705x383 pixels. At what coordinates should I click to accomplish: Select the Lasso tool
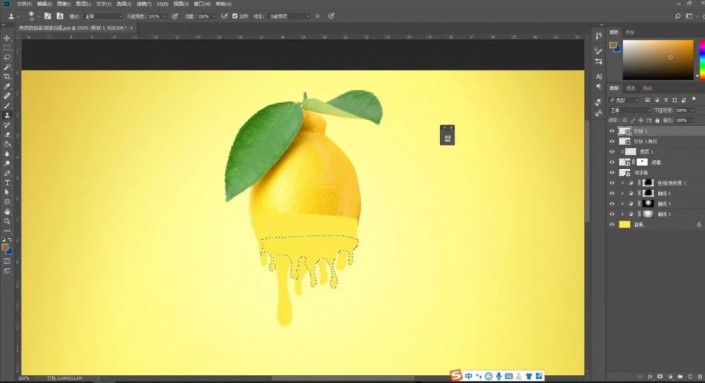click(x=7, y=58)
